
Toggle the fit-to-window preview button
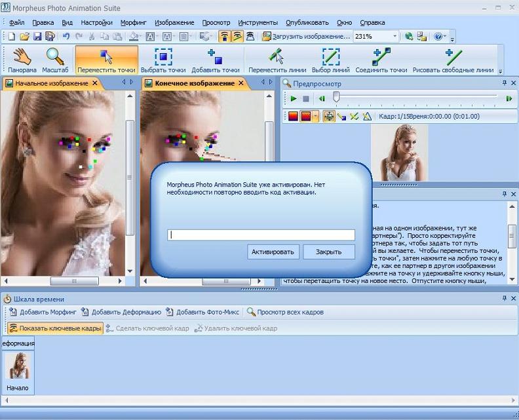[x=329, y=117]
